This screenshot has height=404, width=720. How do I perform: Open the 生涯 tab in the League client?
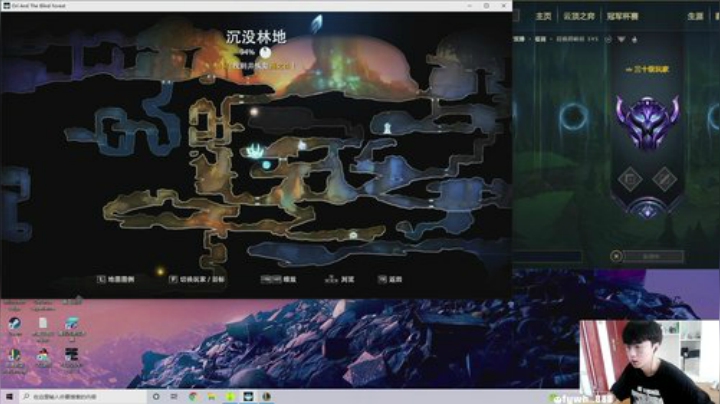[695, 16]
